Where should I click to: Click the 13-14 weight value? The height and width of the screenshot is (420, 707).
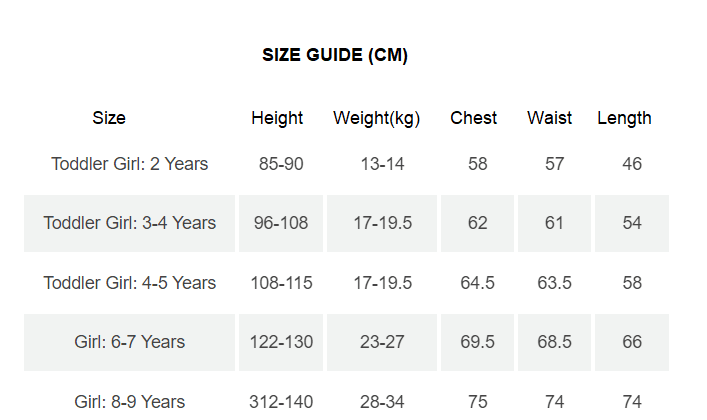(x=382, y=164)
